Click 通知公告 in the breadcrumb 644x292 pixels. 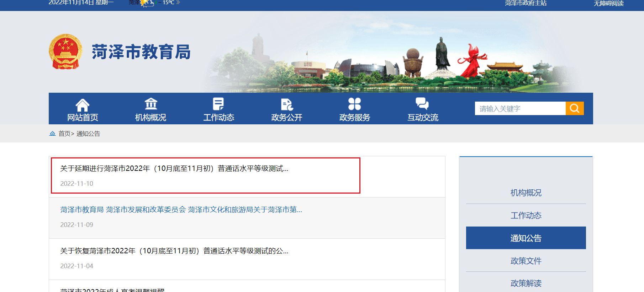(88, 134)
